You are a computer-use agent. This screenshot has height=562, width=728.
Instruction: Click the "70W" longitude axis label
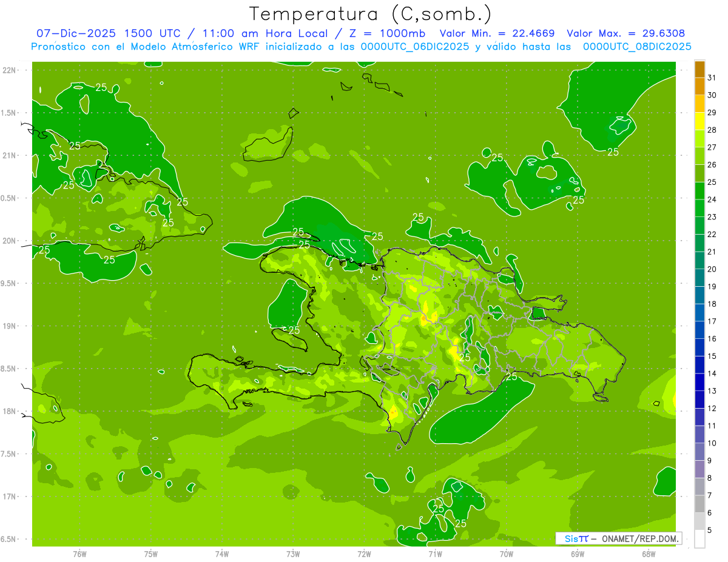tap(507, 554)
